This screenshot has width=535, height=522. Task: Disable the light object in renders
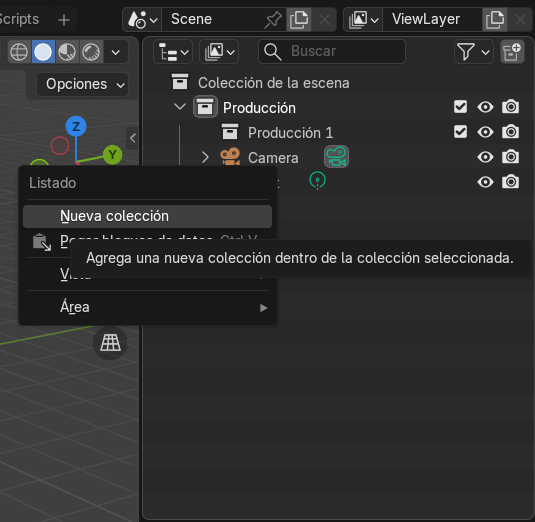click(x=510, y=182)
